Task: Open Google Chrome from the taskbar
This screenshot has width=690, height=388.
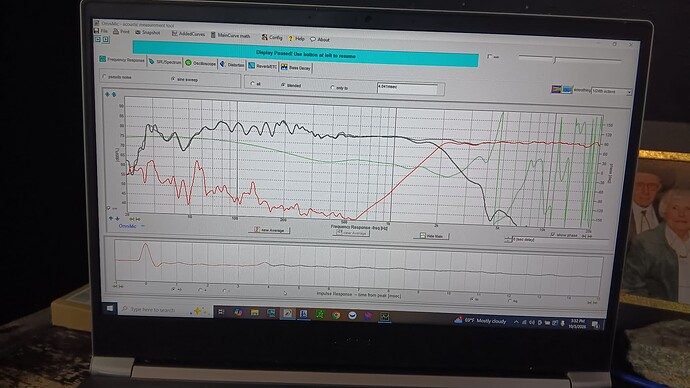Action: point(336,315)
